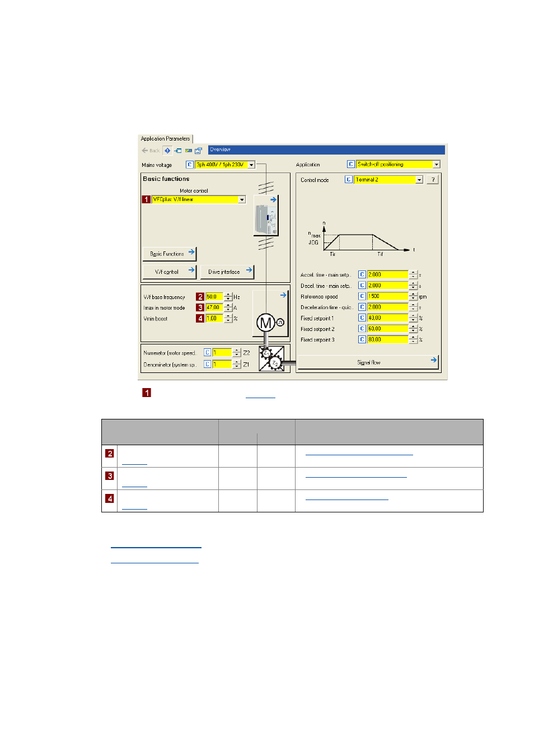This screenshot has width=534, height=756.
Task: Adjust the Vmin boost spinner
Action: click(x=228, y=318)
